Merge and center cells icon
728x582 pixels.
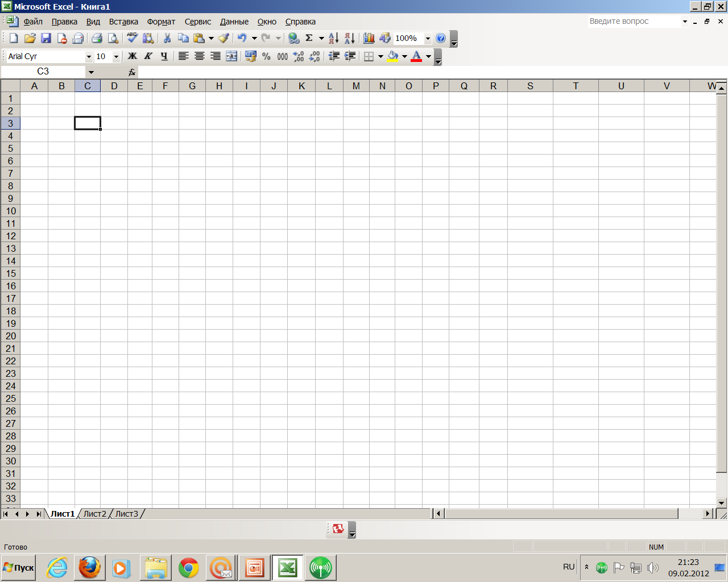click(x=231, y=56)
